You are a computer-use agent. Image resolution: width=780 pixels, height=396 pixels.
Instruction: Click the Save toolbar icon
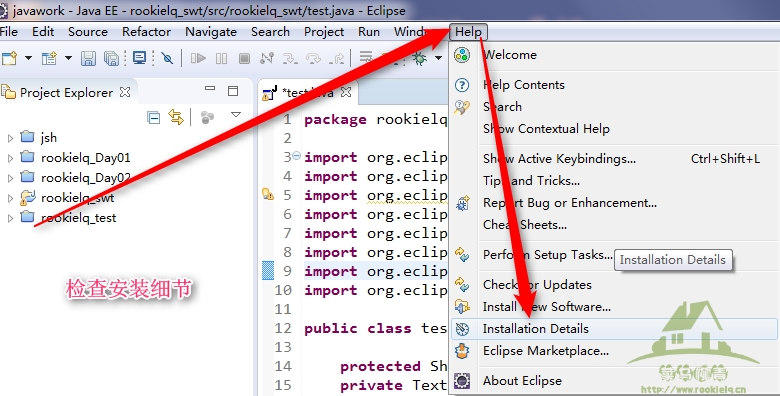pyautogui.click(x=88, y=58)
